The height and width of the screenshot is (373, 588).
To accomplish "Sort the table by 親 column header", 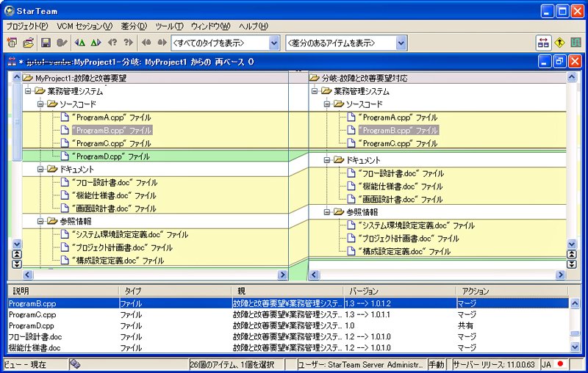I will (x=287, y=291).
